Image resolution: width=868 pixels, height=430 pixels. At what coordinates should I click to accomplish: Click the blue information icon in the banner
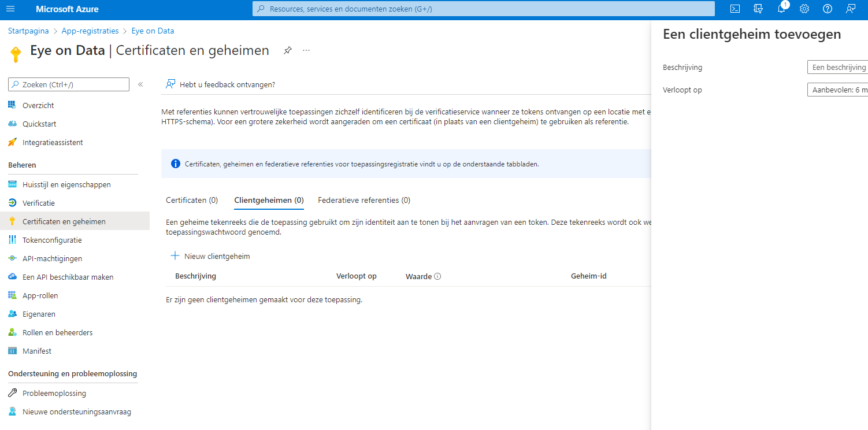(x=176, y=164)
